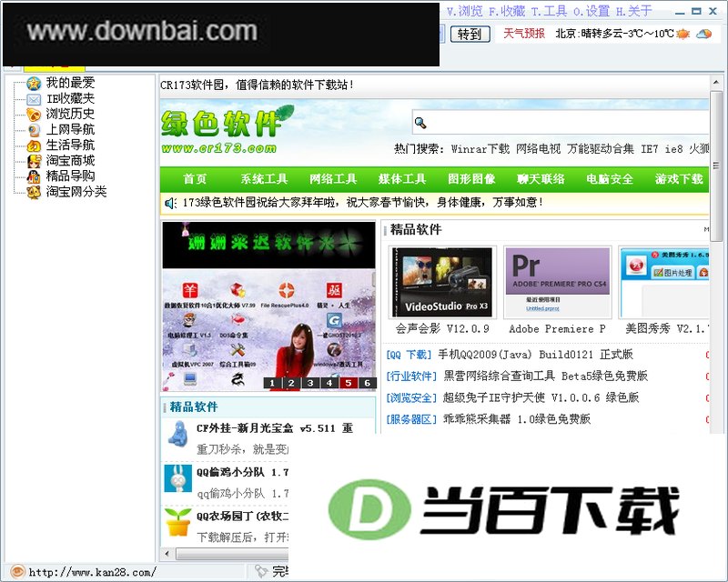Click the 万能驱动合集 hot search link
The image size is (728, 582).
point(601,149)
